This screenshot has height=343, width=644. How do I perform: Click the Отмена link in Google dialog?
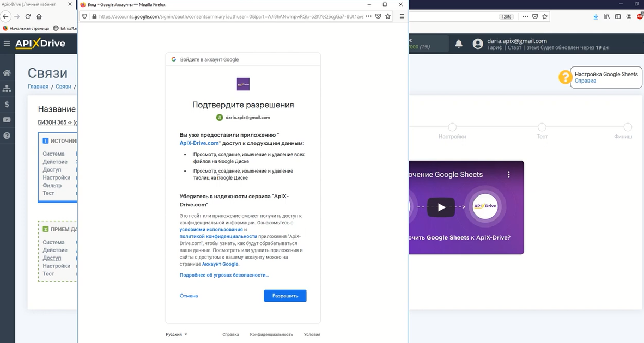[189, 296]
